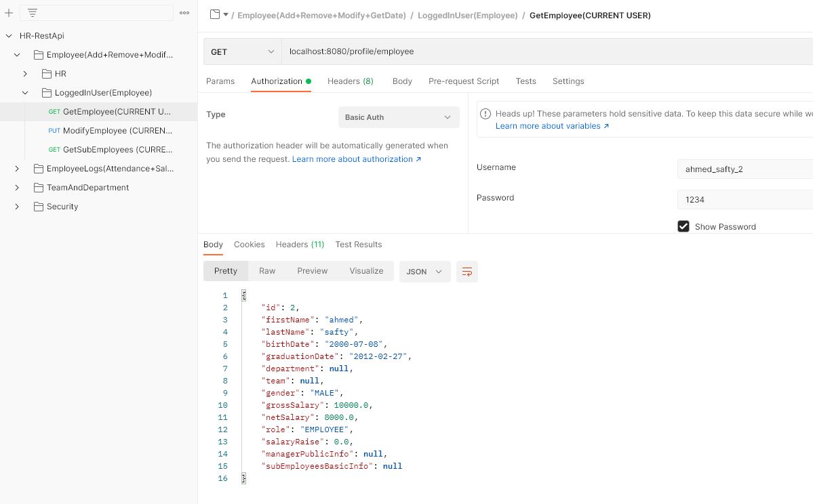Image resolution: width=813 pixels, height=504 pixels.
Task: Switch to the Params tab
Action: tap(220, 81)
